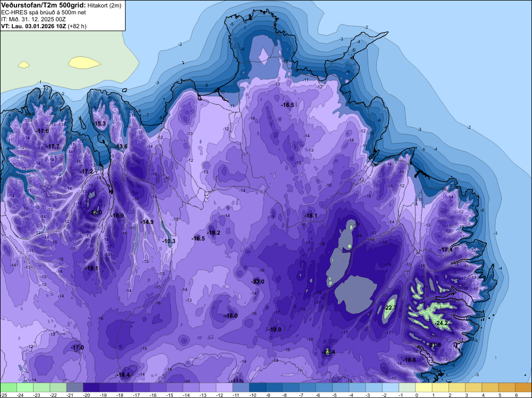Click the -18.2 temperature value
The image size is (532, 398).
(x=214, y=233)
